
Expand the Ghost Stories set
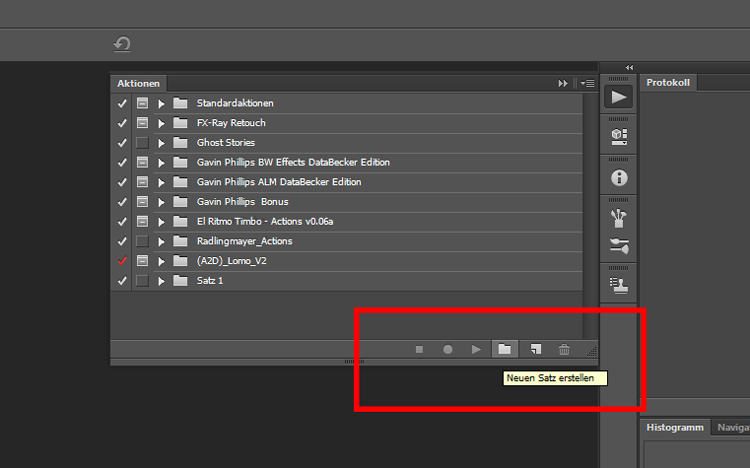(x=161, y=143)
